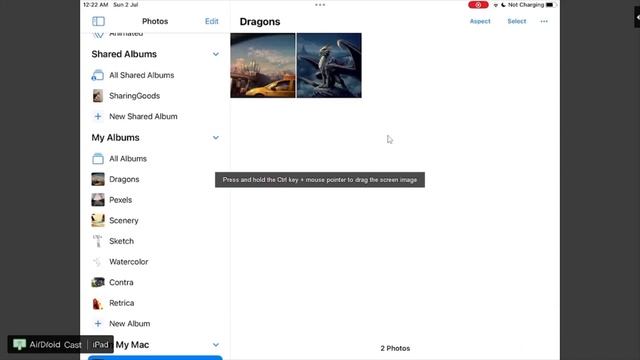Open the more options ellipsis menu
This screenshot has height=360, width=640.
point(544,21)
